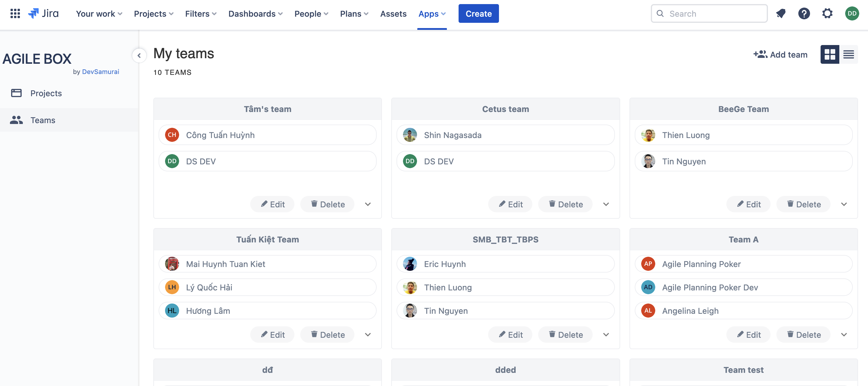Delete the Cetus team
This screenshot has width=868, height=386.
point(565,204)
